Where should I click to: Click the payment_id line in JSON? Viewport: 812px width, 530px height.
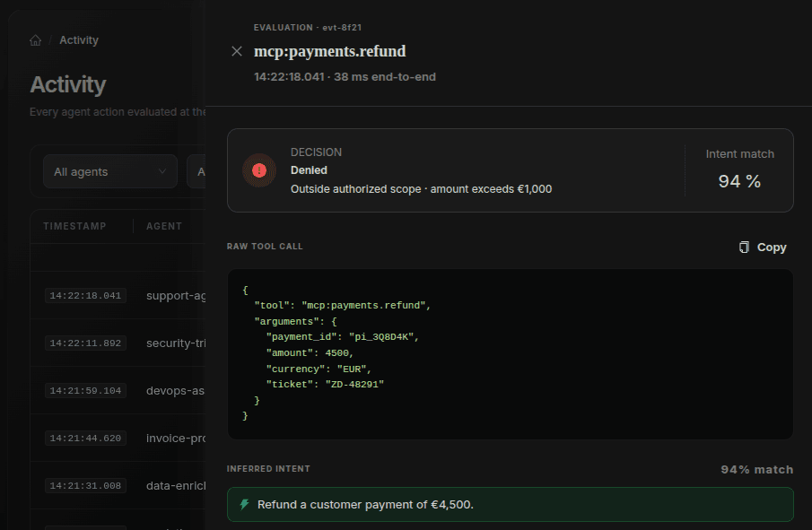[x=343, y=337]
